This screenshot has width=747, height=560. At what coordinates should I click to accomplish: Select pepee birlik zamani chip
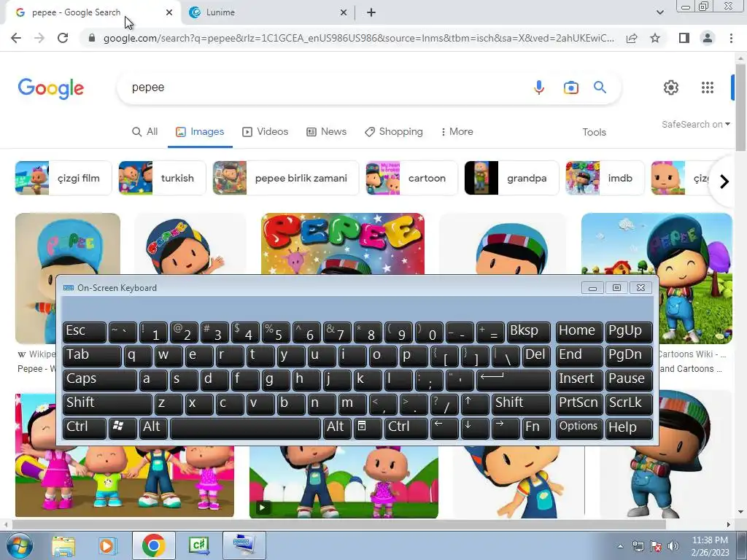285,178
